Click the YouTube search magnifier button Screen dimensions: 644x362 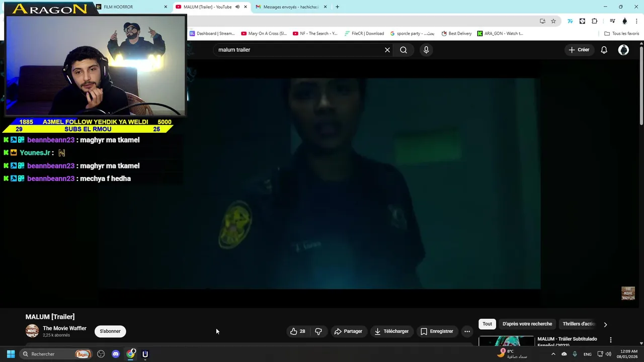[x=404, y=50]
